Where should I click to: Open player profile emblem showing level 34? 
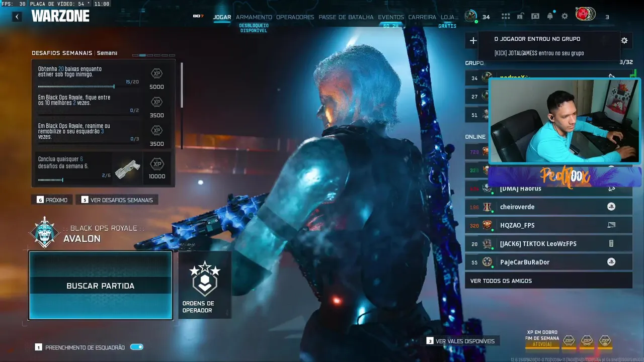tap(471, 16)
